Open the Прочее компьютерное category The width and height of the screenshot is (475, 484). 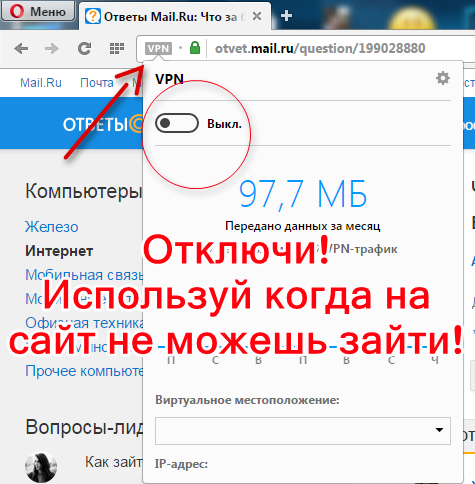pyautogui.click(x=84, y=371)
